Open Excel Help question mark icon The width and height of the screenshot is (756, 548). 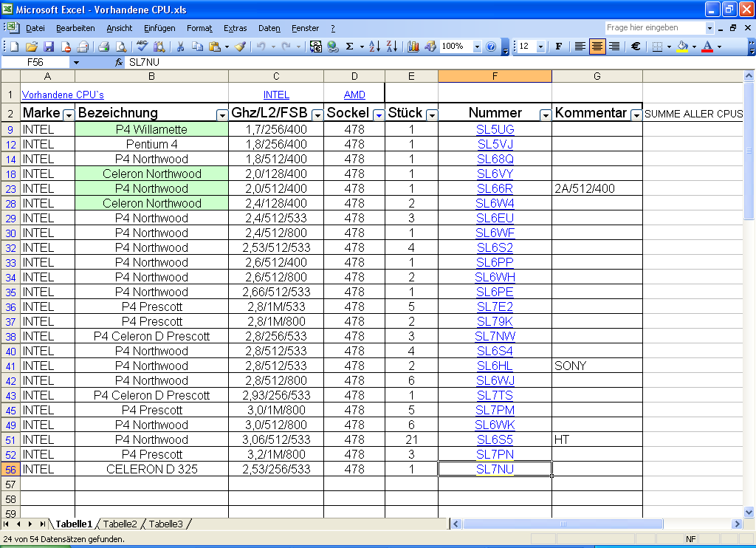(491, 47)
